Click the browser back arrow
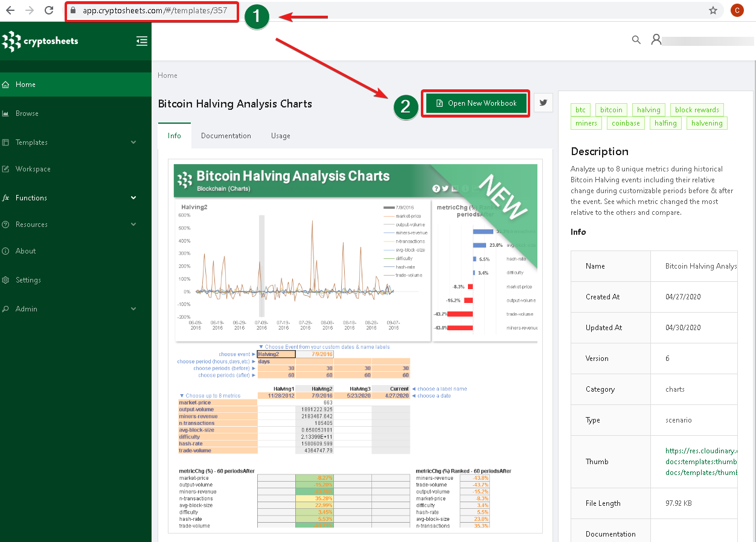Viewport: 756px width, 542px height. click(10, 10)
